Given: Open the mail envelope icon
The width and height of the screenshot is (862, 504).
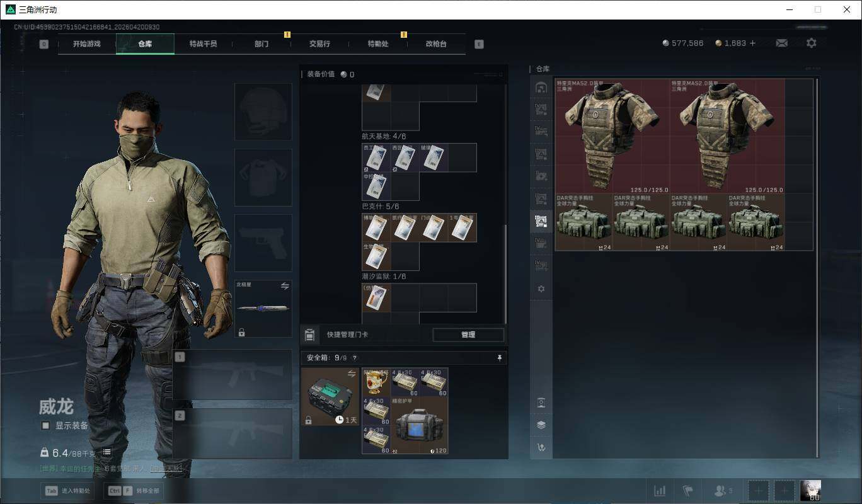Looking at the screenshot, I should pos(781,43).
